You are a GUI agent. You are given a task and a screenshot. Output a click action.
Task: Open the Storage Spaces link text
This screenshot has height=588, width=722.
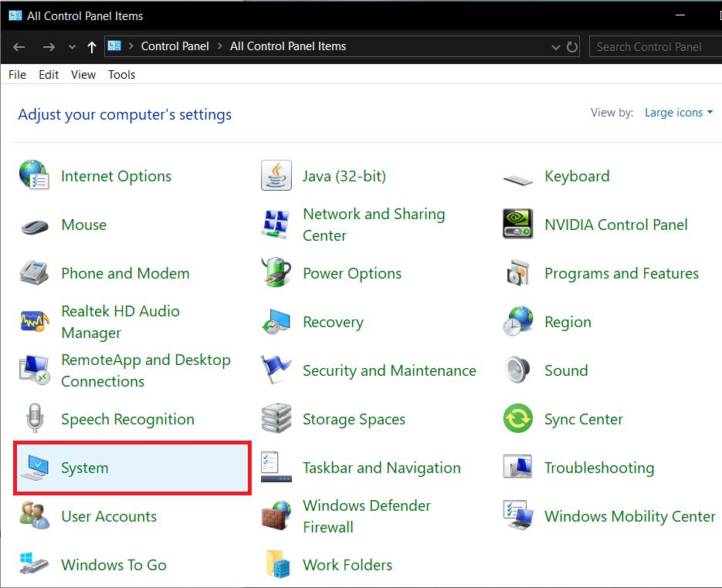tap(354, 419)
